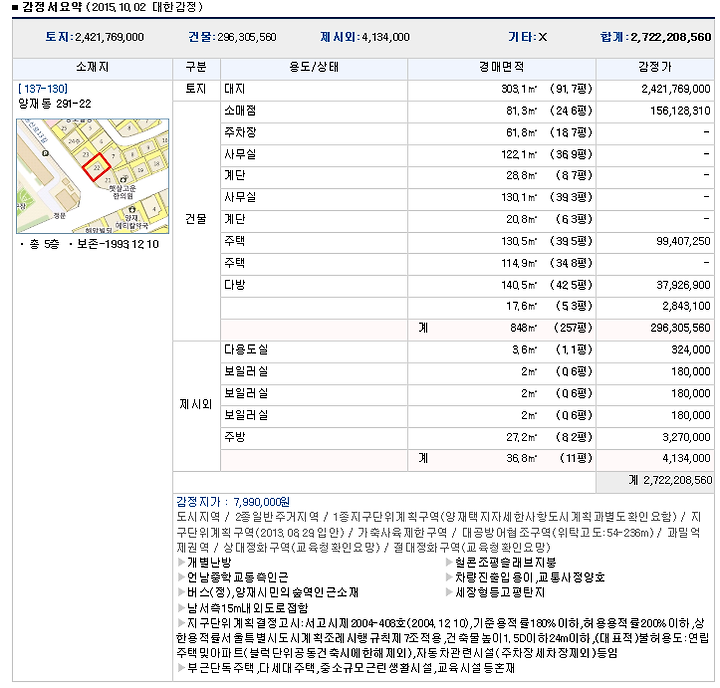Select the 156,128,310 appraisal value

click(x=680, y=111)
